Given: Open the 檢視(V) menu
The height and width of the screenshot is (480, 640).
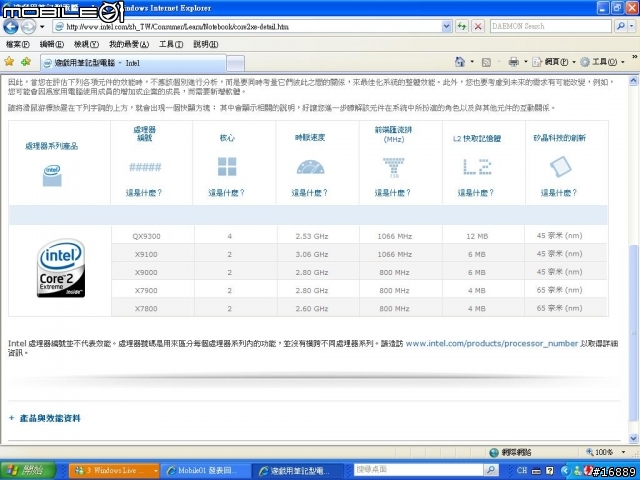Looking at the screenshot, I should pyautogui.click(x=86, y=44).
